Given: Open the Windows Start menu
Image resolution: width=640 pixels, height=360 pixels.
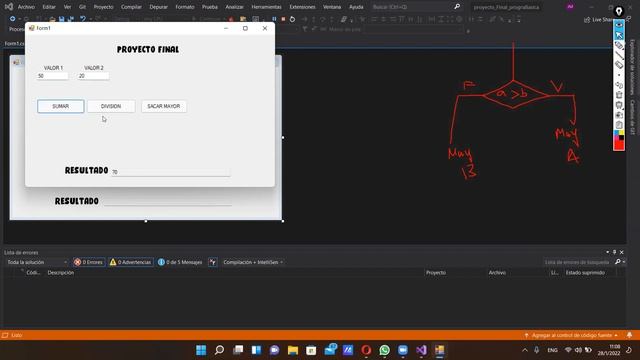Looking at the screenshot, I should click(201, 350).
